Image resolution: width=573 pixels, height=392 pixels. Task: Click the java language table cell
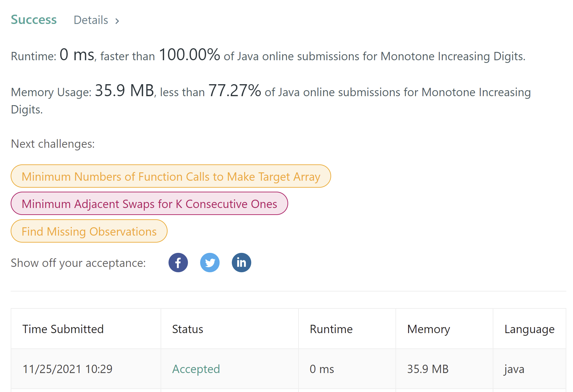514,369
